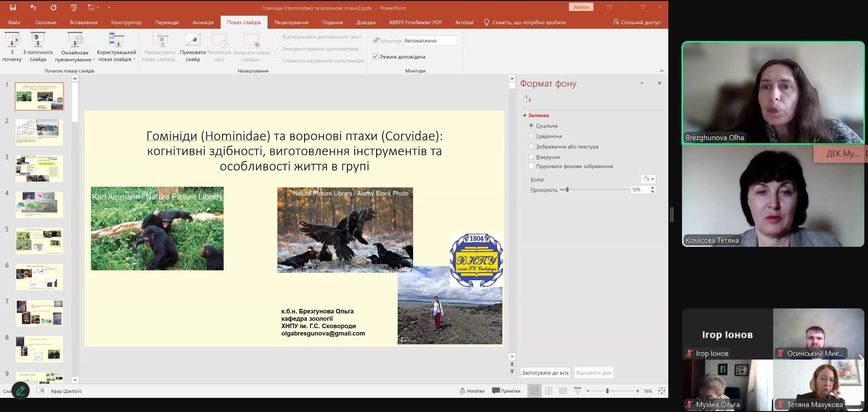Screen dimensions: 868x412
Task: Open the Fill paint bucket icon in Format pane
Action: pos(527,99)
